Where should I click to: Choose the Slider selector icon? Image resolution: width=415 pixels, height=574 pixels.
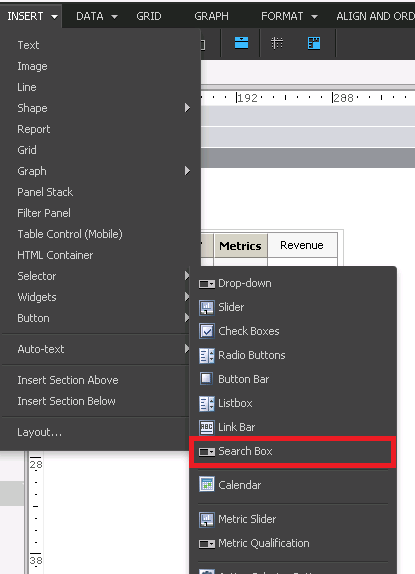(x=207, y=307)
